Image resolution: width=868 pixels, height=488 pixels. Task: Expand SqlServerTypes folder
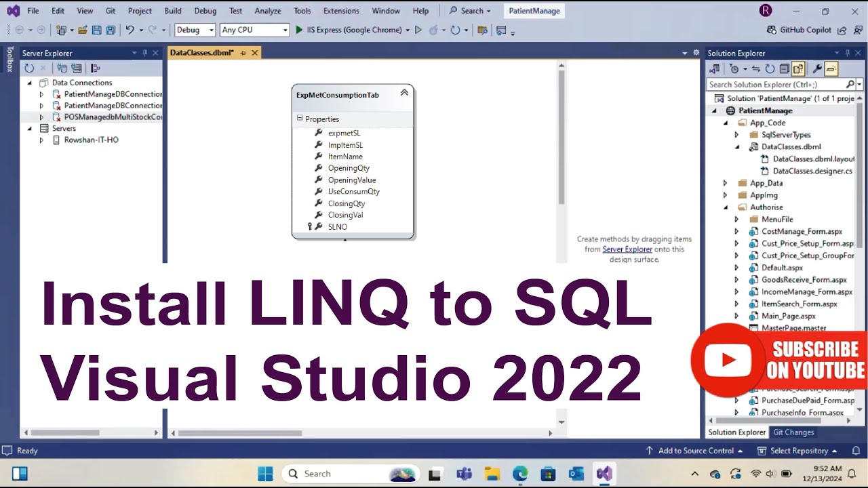[x=736, y=135]
